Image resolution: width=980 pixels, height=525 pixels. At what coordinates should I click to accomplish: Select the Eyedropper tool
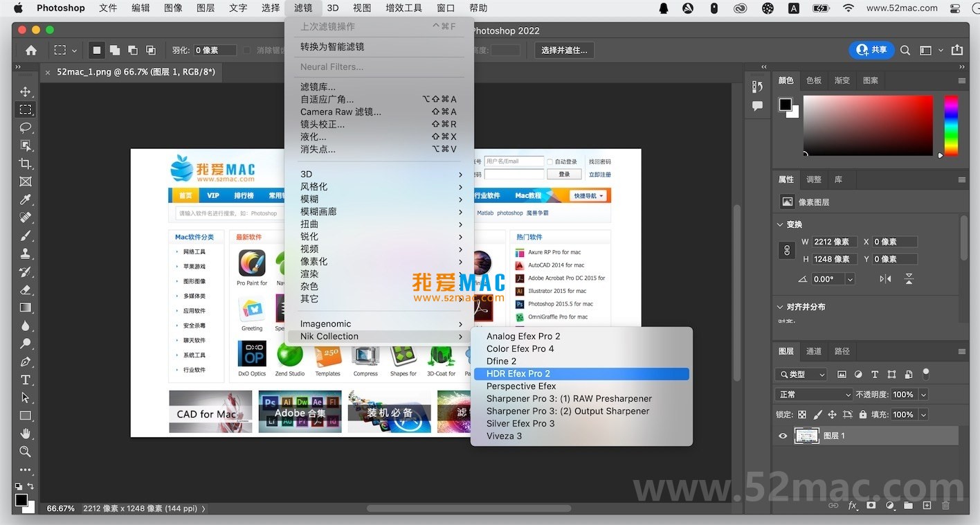(x=25, y=199)
